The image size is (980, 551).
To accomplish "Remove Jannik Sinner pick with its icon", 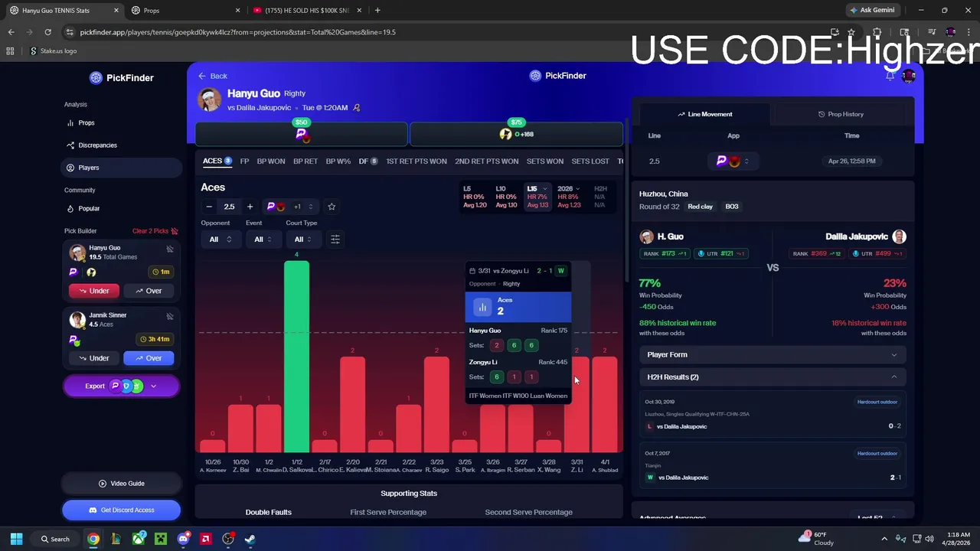I will tap(170, 316).
